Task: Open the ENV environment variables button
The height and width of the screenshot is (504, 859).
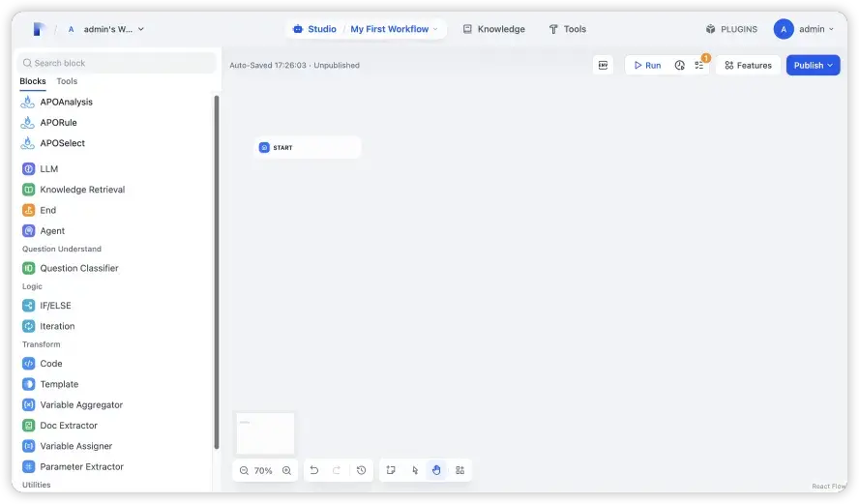Action: click(604, 65)
